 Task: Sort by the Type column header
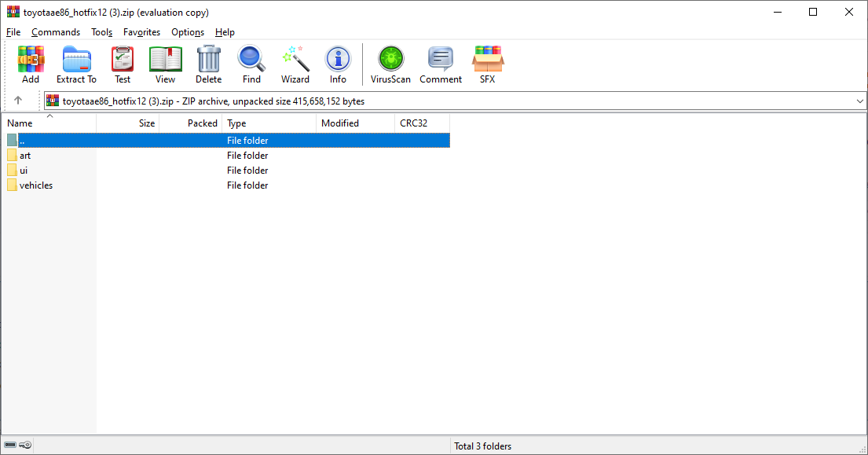click(269, 123)
